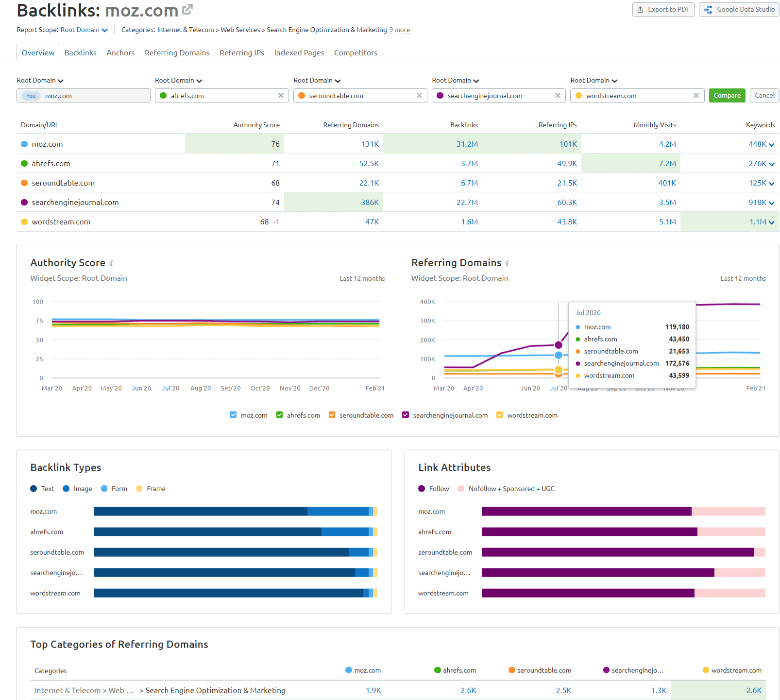Viewport: 780px width, 700px height.
Task: Show 9 more categories link
Action: click(x=400, y=30)
